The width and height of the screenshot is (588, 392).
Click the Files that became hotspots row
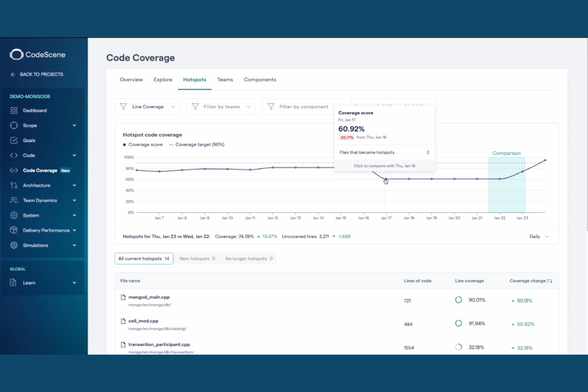384,153
